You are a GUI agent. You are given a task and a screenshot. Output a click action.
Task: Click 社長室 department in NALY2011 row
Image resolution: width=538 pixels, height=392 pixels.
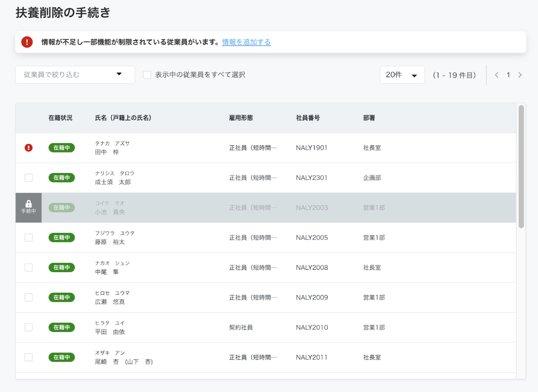(372, 357)
